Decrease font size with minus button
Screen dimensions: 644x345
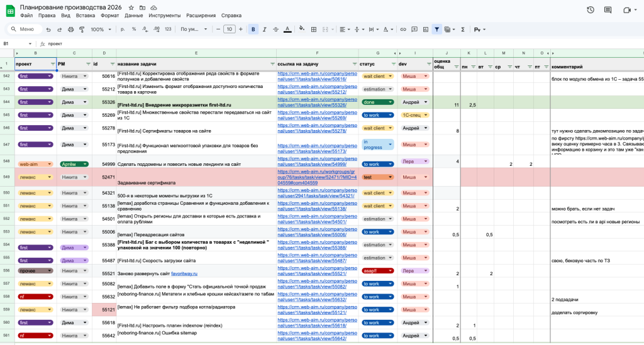[218, 29]
